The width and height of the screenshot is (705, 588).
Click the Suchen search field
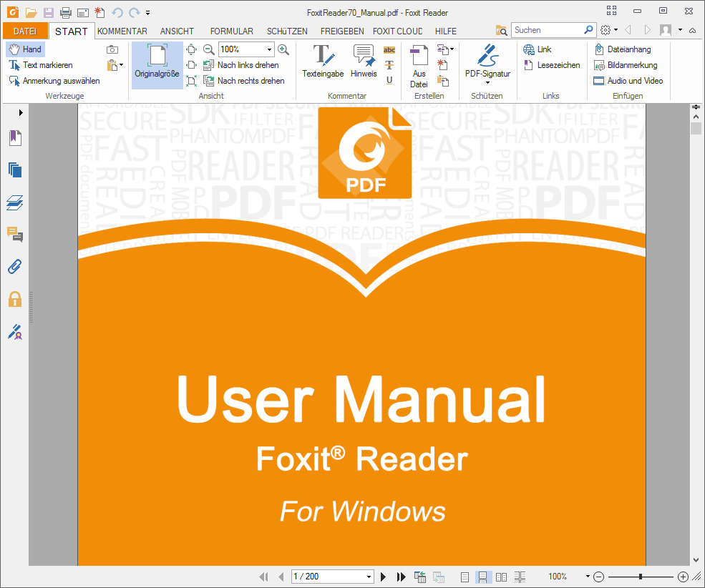click(546, 30)
